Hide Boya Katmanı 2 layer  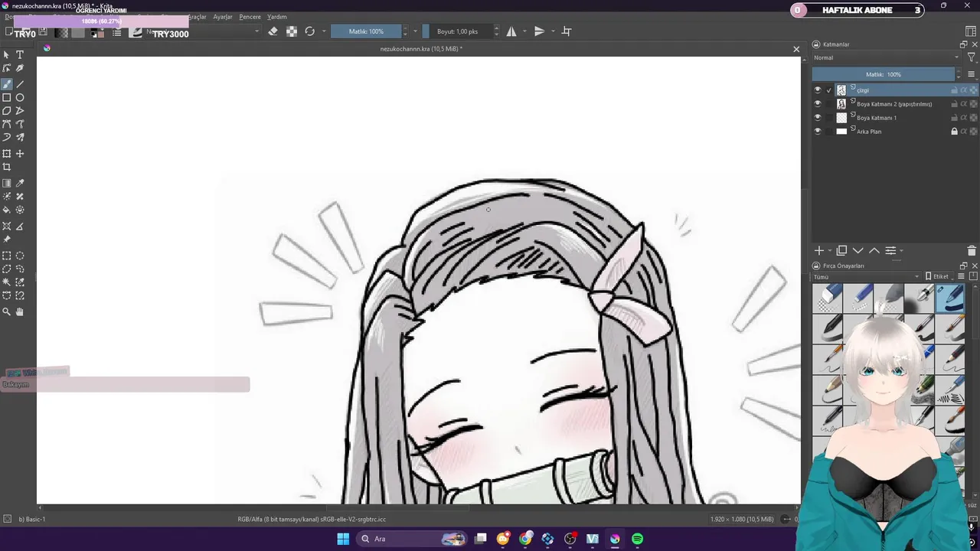click(x=818, y=104)
